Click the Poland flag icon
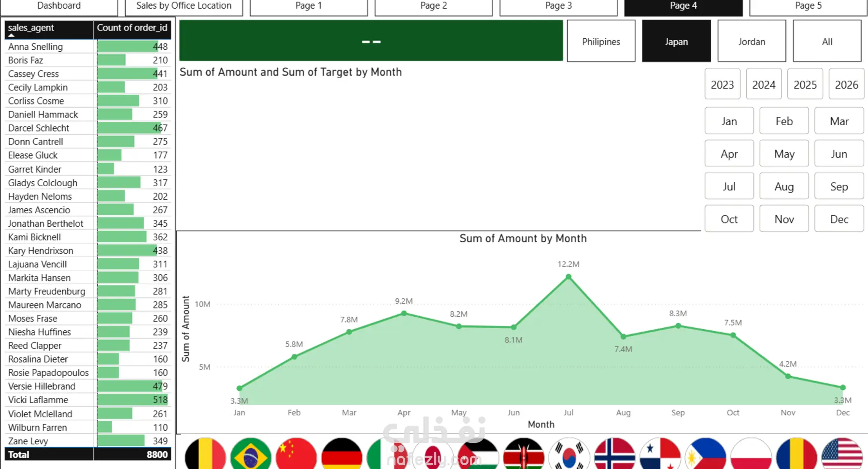The width and height of the screenshot is (868, 469). coord(751,454)
